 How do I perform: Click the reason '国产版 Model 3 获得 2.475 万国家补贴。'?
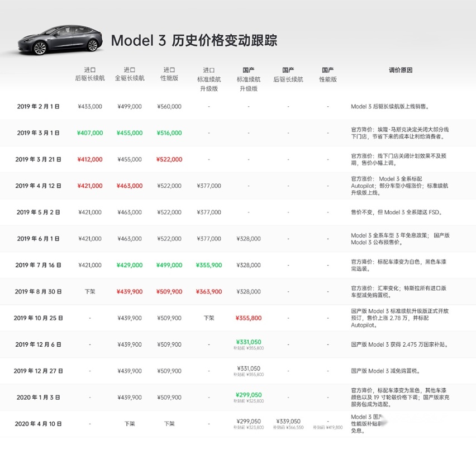[x=399, y=344]
